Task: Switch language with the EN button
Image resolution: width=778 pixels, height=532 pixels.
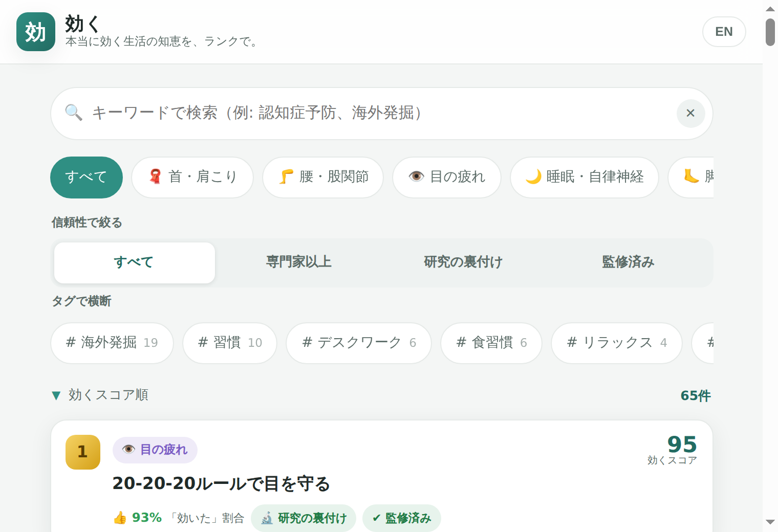Action: pos(724,32)
